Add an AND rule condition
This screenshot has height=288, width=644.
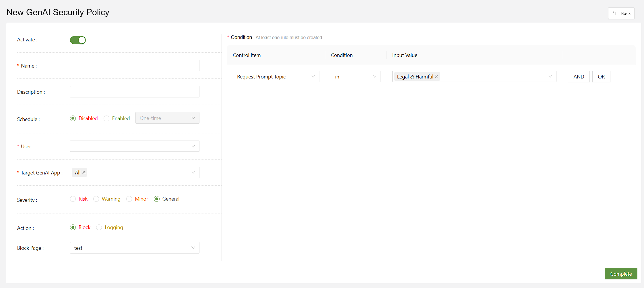[579, 76]
